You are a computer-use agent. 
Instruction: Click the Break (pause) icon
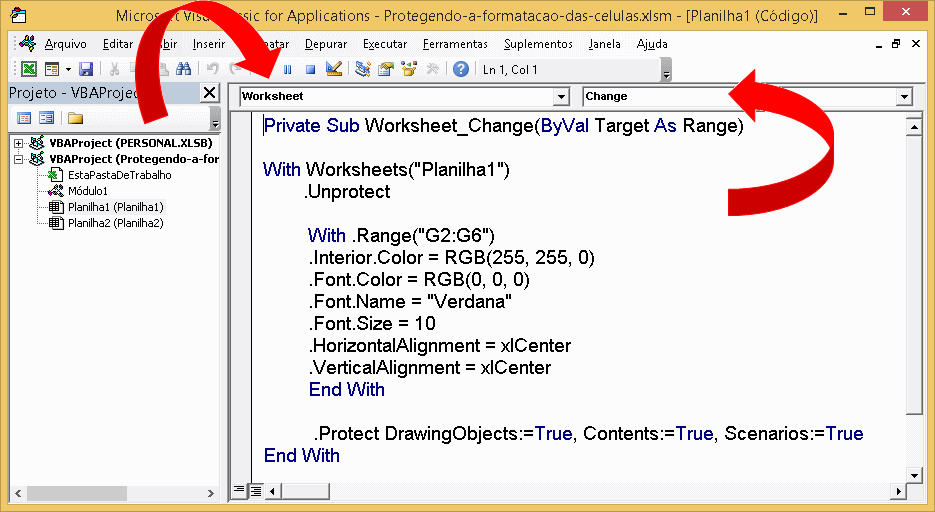[x=287, y=70]
